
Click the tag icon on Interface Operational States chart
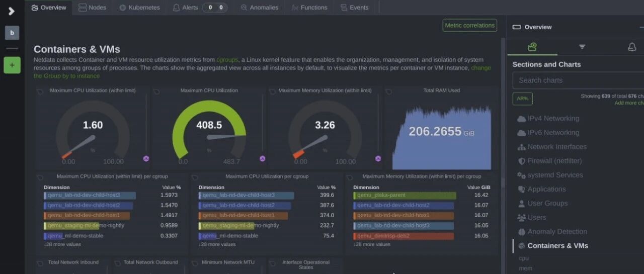(x=272, y=262)
